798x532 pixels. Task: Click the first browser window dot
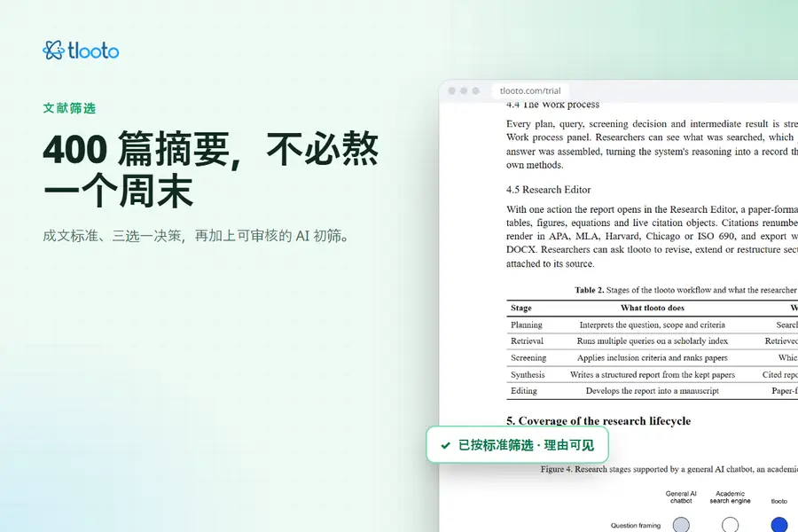[451, 90]
